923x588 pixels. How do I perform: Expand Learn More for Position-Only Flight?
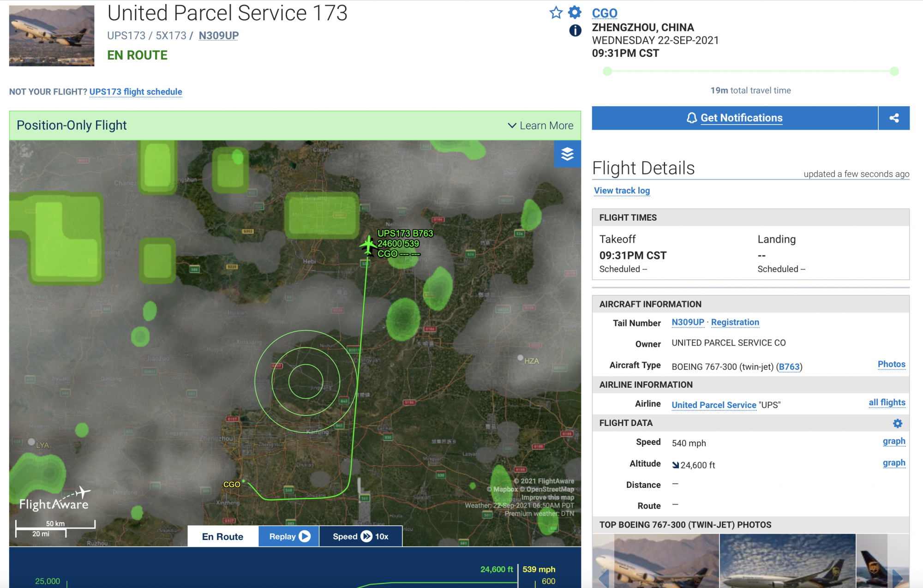click(x=540, y=126)
